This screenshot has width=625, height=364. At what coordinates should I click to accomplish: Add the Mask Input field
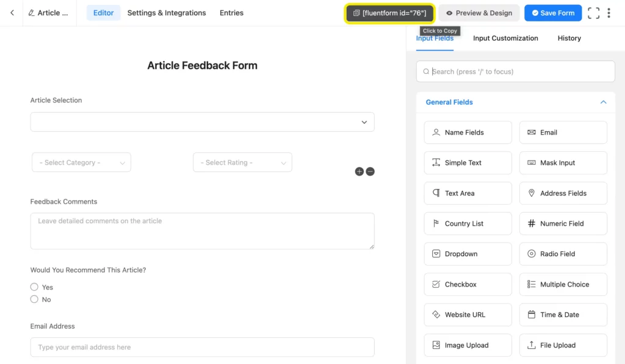point(563,162)
